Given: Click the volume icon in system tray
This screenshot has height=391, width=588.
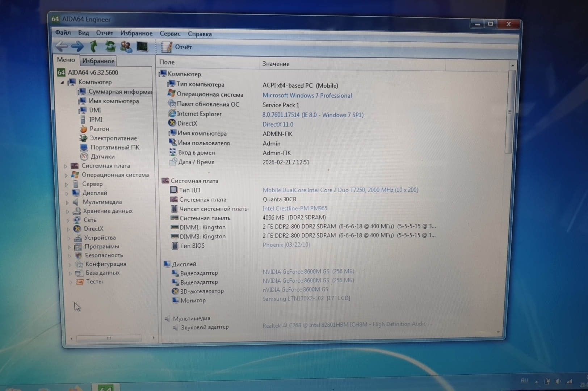Looking at the screenshot, I should (x=558, y=381).
